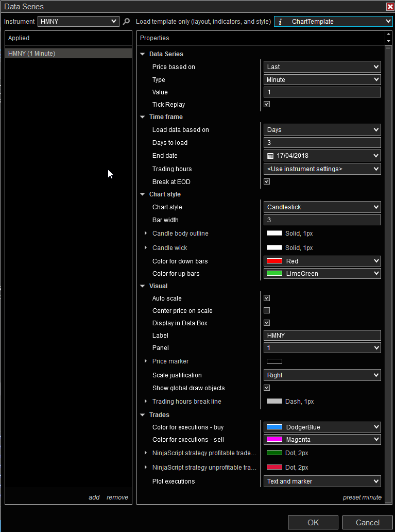Click properties panel scroll down arrow

[x=388, y=41]
